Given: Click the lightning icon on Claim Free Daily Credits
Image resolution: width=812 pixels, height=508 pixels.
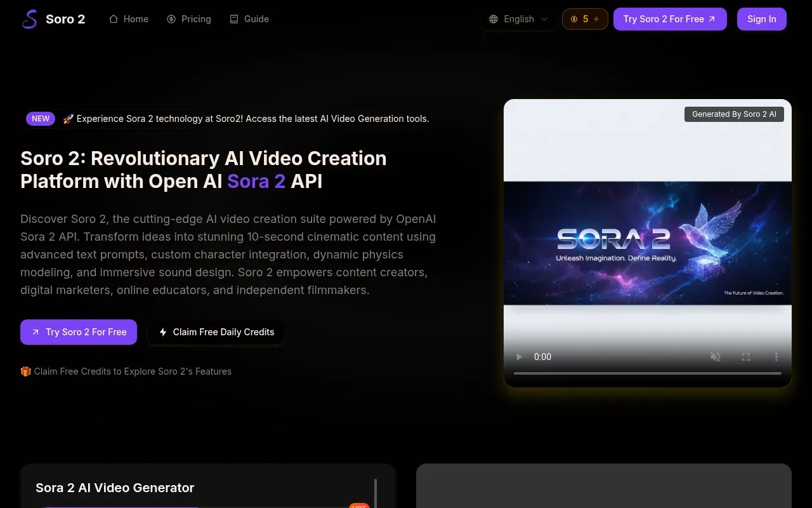Looking at the screenshot, I should click(x=162, y=332).
